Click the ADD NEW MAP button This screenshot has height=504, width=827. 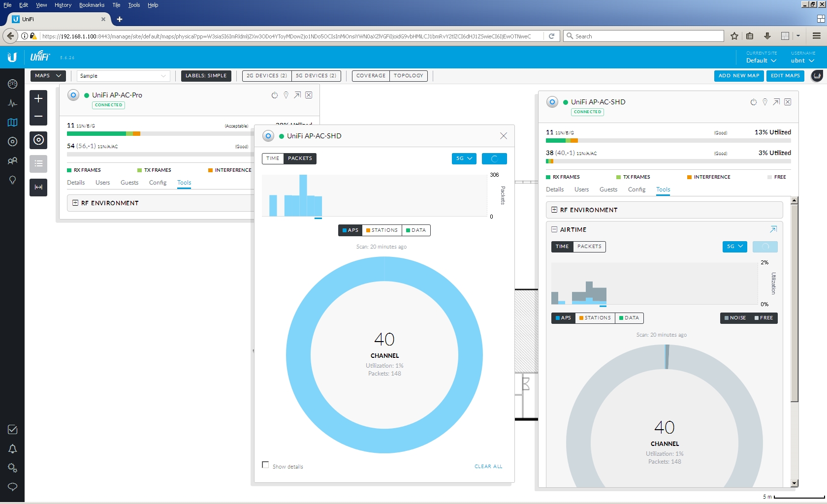[738, 76]
